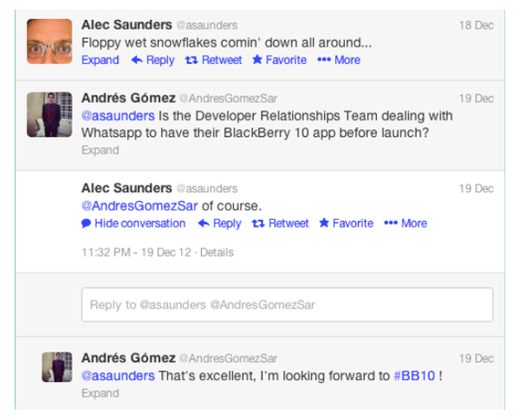Click the reply arrow icon on snowflakes tweet
This screenshot has width=520, height=420.
(137, 60)
